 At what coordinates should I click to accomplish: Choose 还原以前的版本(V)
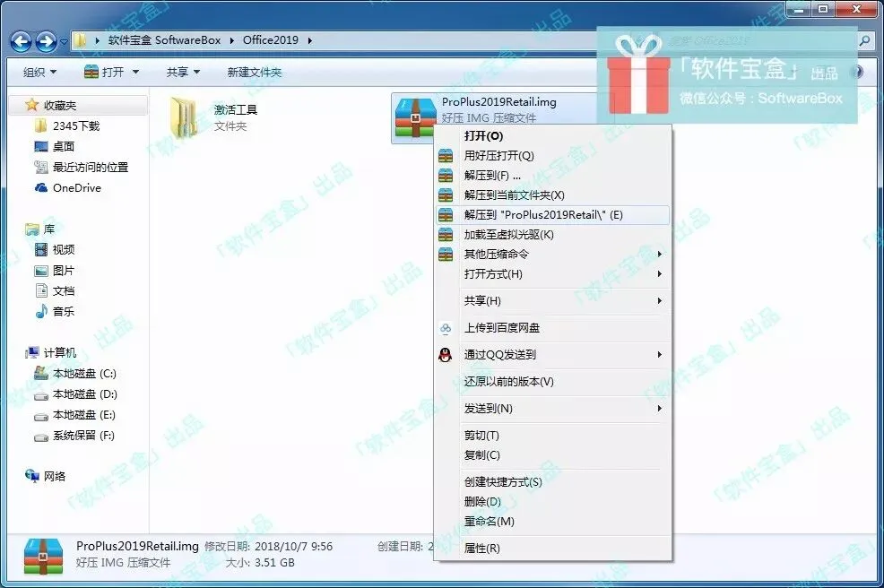point(553,382)
